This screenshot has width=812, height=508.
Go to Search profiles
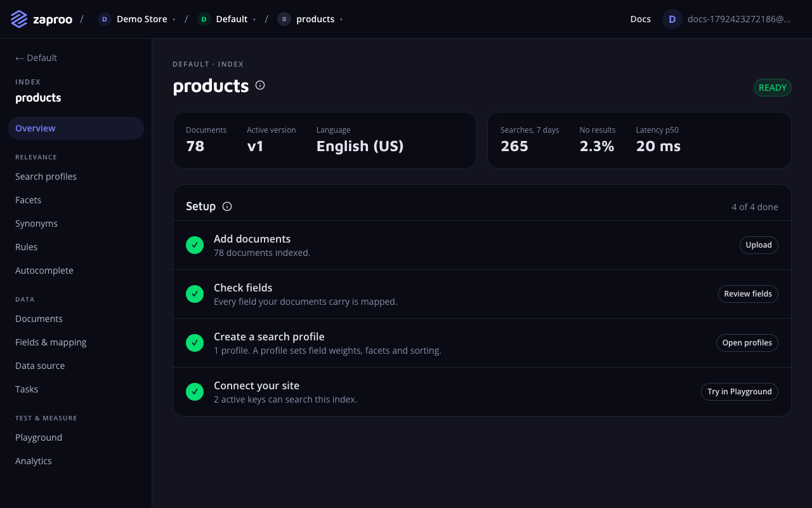pos(75,177)
